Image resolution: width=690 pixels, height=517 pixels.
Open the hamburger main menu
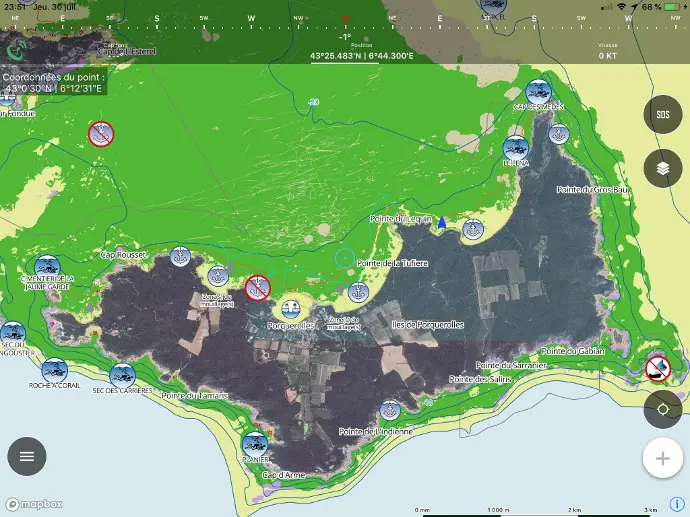(x=27, y=456)
